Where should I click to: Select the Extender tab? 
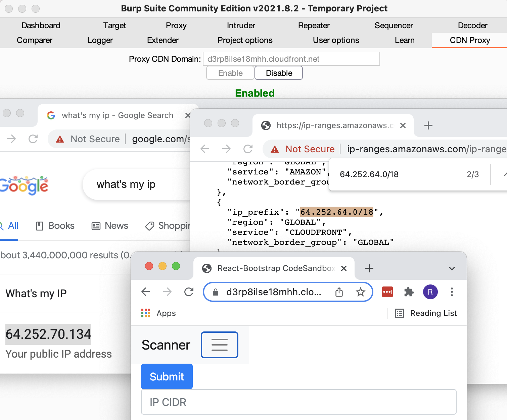[163, 40]
